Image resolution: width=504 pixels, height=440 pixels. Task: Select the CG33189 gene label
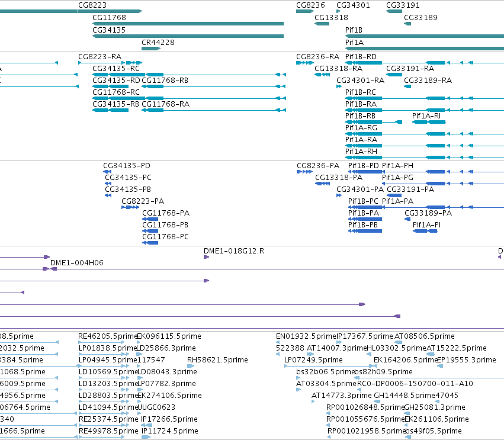(420, 18)
